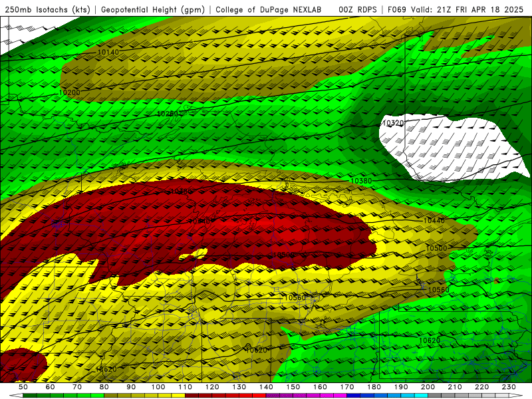Click the 10380 contour label in dark red shading
The height and width of the screenshot is (399, 532).
pyautogui.click(x=181, y=192)
